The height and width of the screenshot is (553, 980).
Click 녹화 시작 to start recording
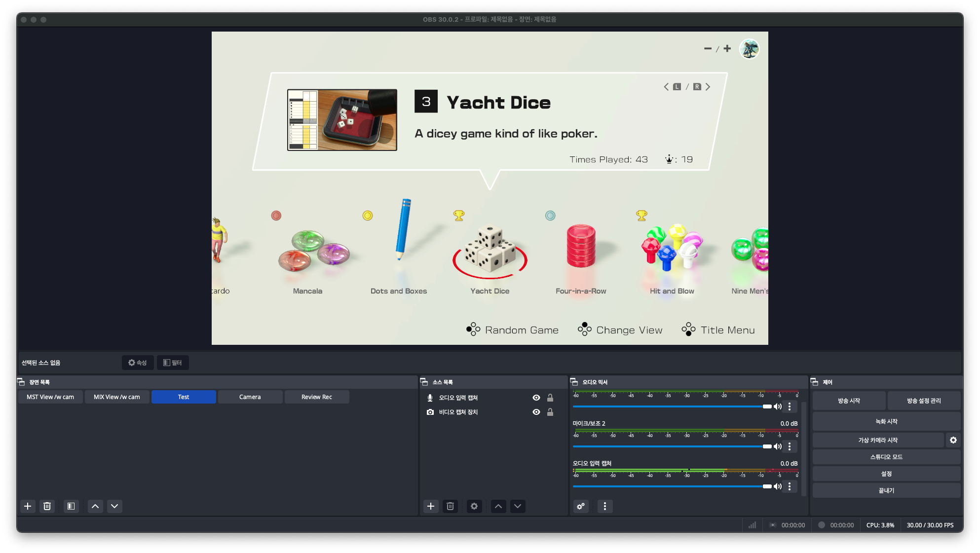pyautogui.click(x=886, y=421)
